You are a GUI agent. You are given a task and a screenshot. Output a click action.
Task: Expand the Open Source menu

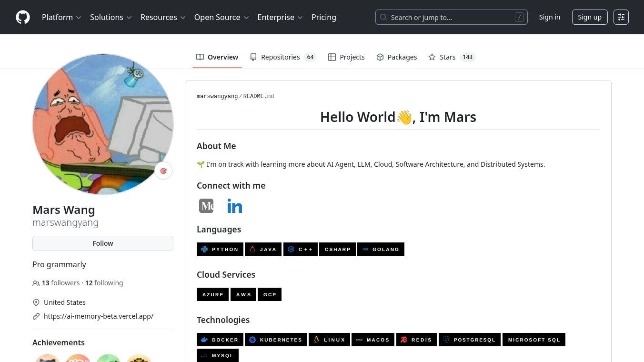coord(221,17)
